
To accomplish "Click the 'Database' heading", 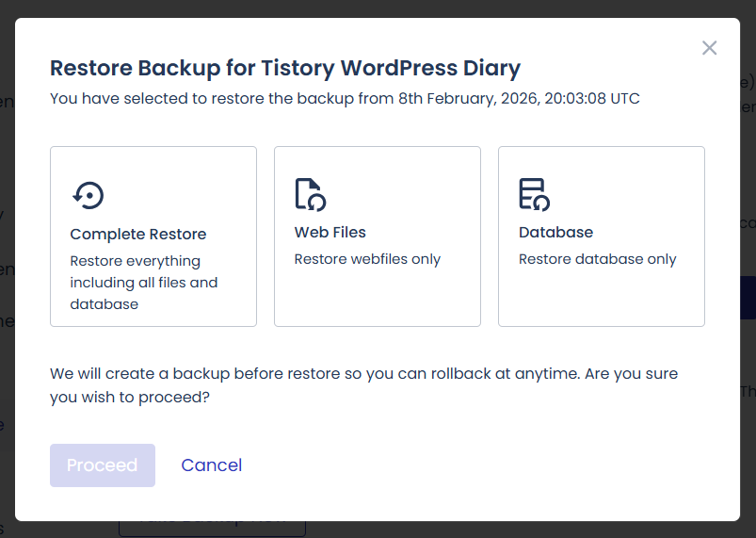I will [555, 232].
